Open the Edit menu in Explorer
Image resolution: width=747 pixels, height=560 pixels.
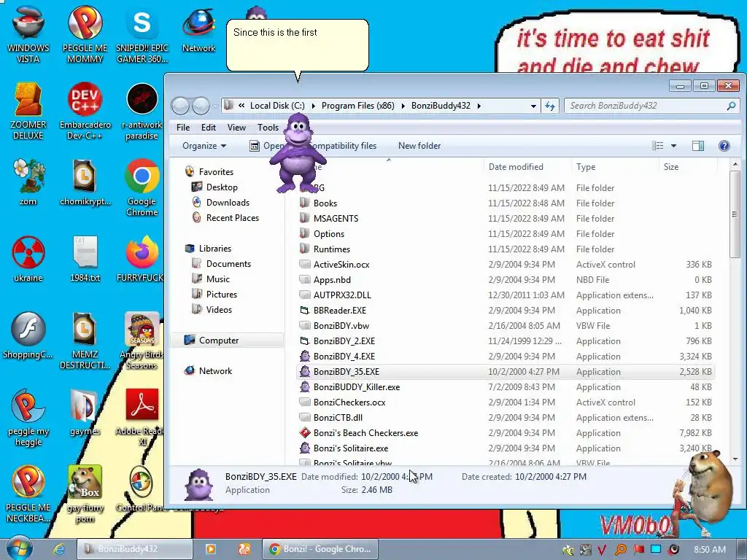coord(208,127)
